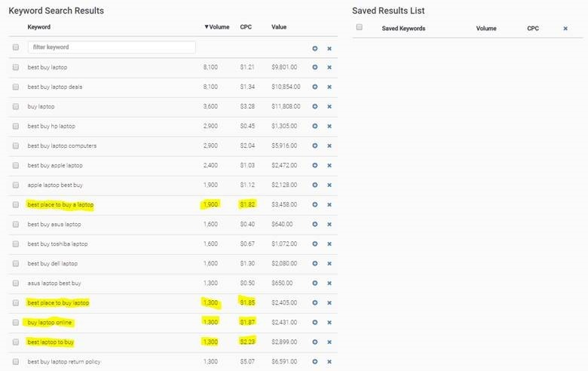Viewport: 588px width, 371px height.
Task: Sort saved list by Saved Keywords header
Action: pyautogui.click(x=403, y=29)
